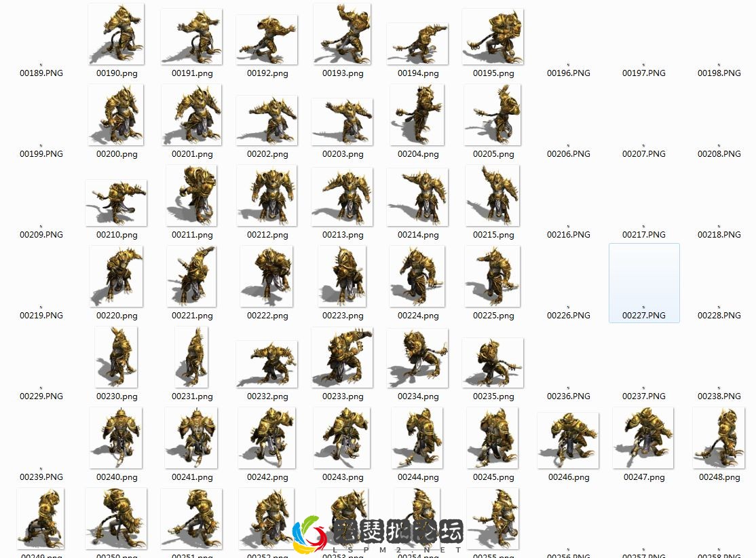
Task: Select the 00195.png thumbnail
Action: click(x=493, y=37)
